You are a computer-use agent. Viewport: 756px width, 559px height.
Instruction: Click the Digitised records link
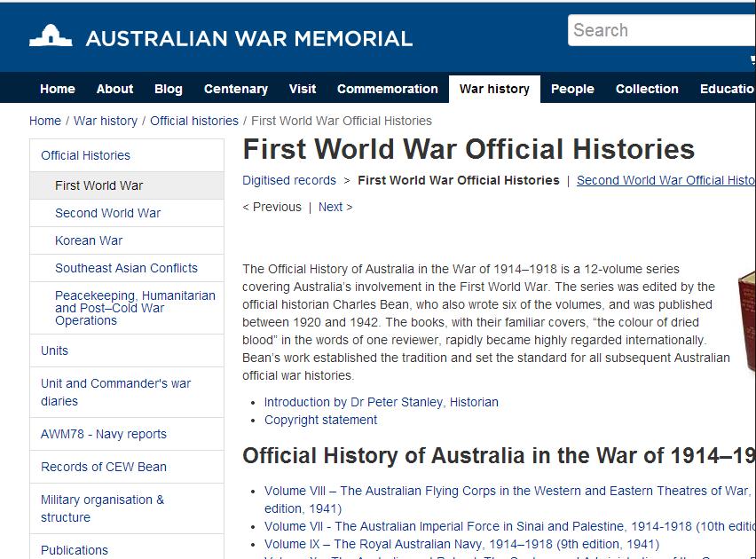(288, 180)
